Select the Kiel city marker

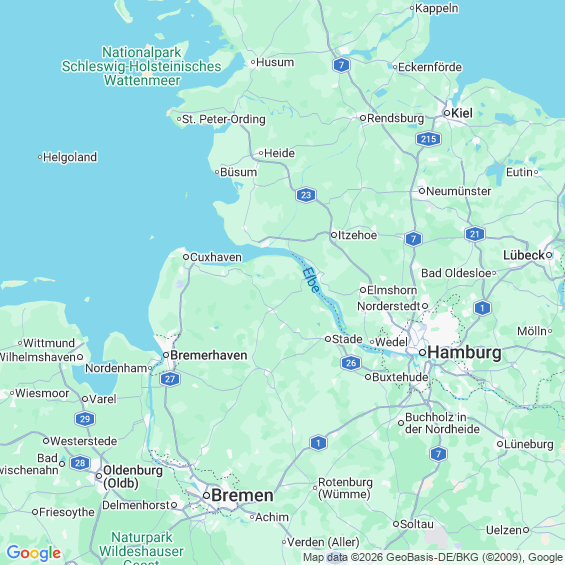(446, 113)
